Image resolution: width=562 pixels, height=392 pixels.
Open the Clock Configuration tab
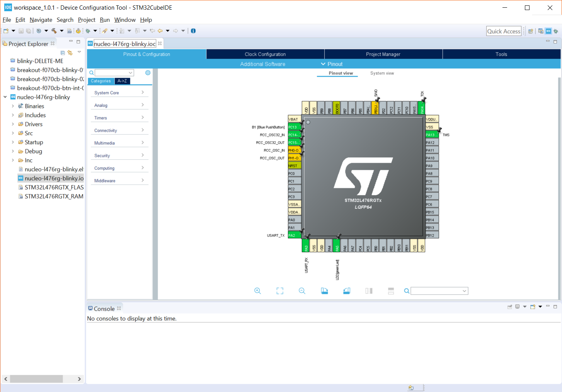(265, 55)
